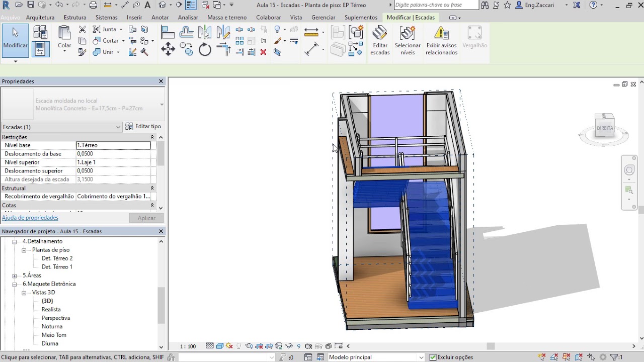644x362 pixels.
Task: Toggle the Properties palette button in ribbon
Action: point(41,49)
